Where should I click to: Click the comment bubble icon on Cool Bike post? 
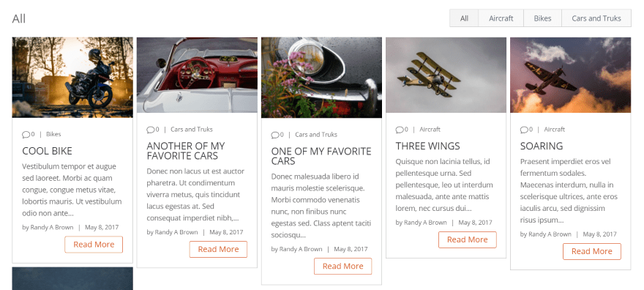click(26, 134)
